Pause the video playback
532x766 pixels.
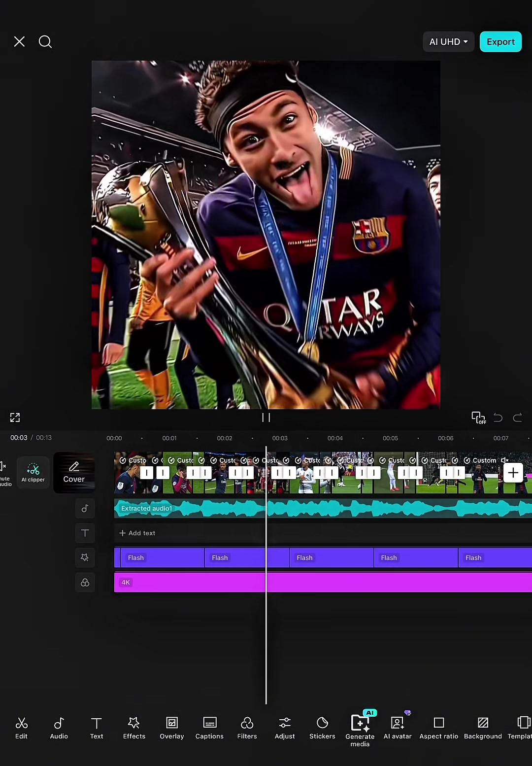pos(266,418)
